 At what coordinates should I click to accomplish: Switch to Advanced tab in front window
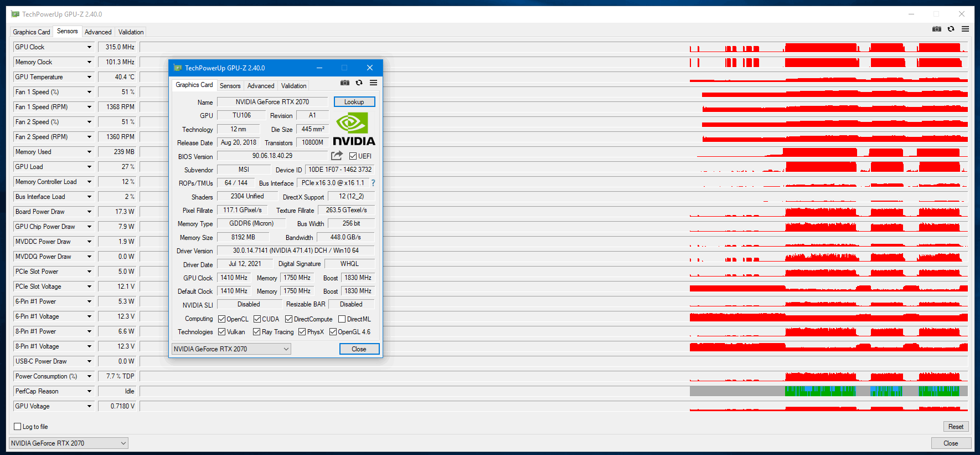click(261, 86)
